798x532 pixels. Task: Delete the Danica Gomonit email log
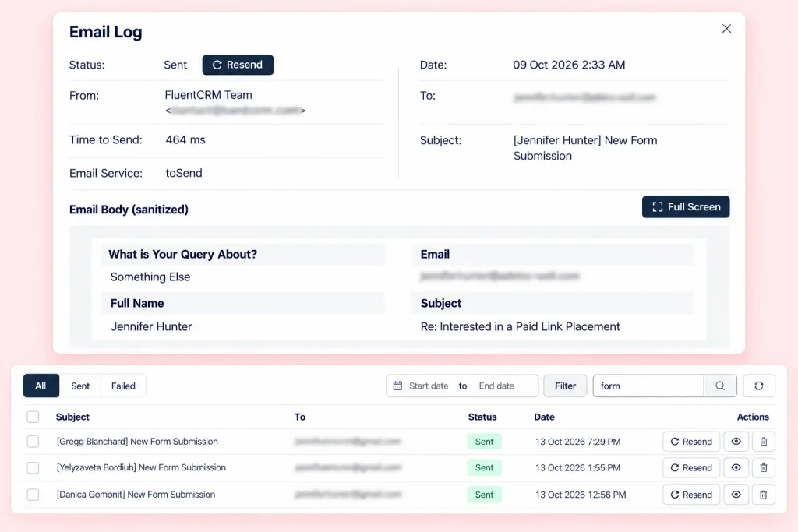tap(764, 495)
